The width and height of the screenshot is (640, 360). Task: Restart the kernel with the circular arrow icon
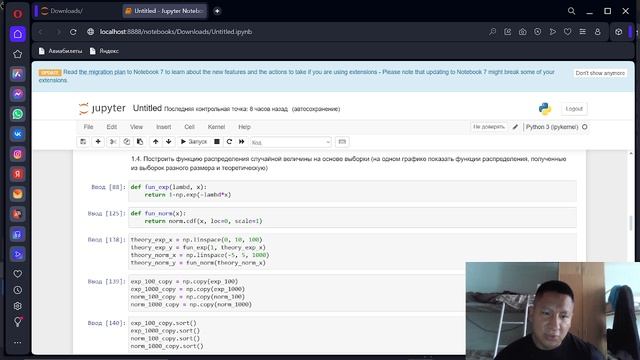click(229, 142)
